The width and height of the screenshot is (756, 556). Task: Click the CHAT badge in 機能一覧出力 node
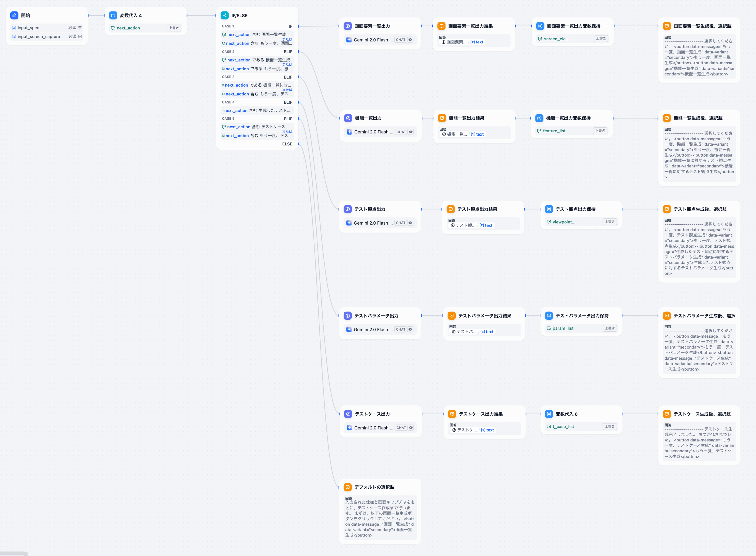coord(401,132)
